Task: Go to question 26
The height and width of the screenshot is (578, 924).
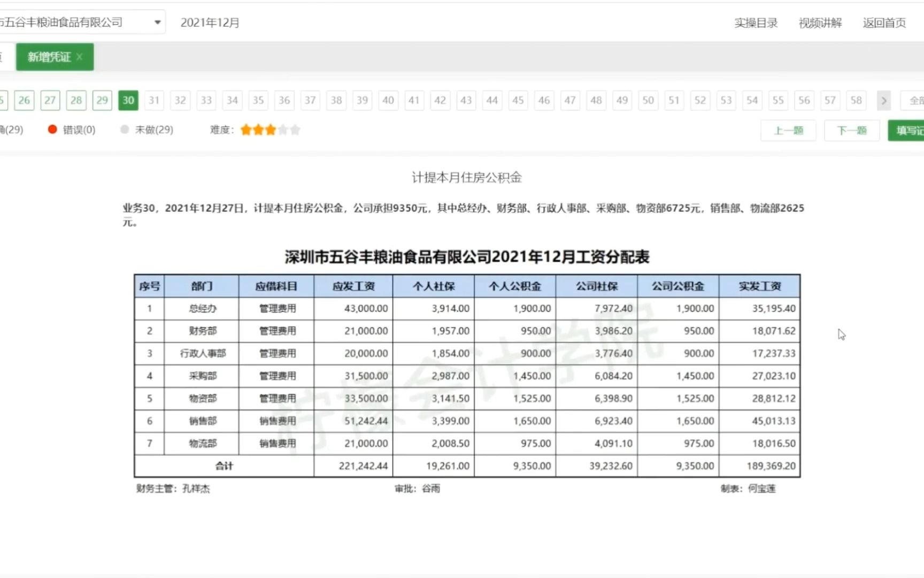Action: coord(24,100)
